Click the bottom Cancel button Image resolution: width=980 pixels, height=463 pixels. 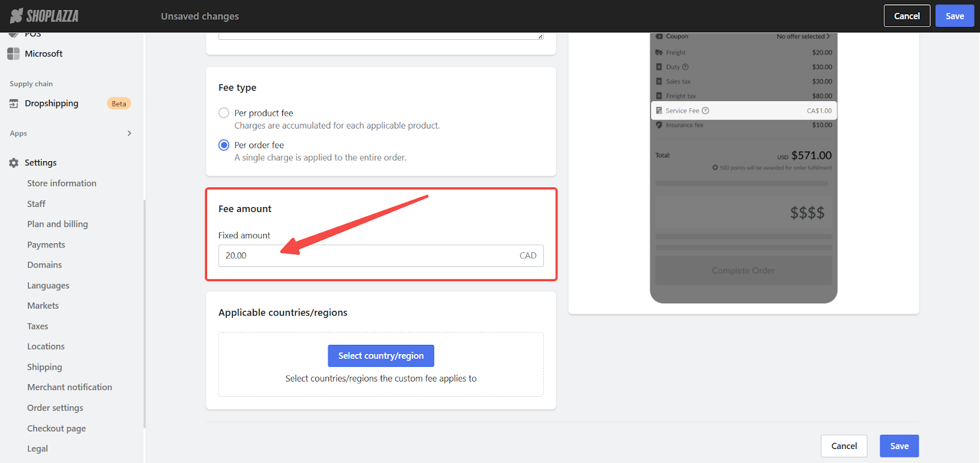[843, 446]
